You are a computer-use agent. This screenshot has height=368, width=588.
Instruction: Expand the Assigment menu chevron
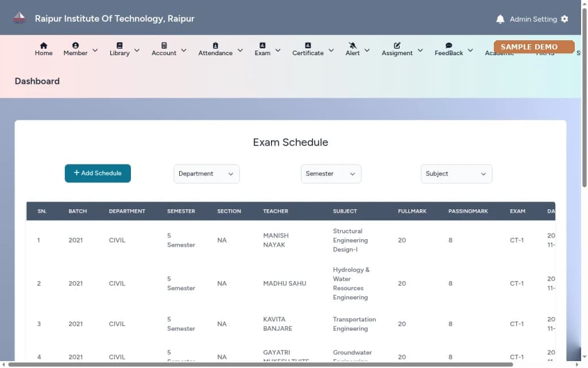click(x=420, y=50)
